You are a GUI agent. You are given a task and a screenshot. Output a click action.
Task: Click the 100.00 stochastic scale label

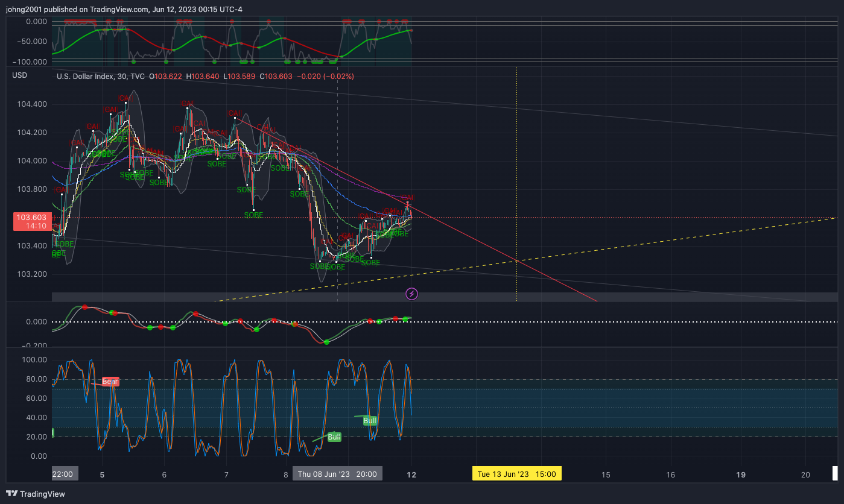34,360
